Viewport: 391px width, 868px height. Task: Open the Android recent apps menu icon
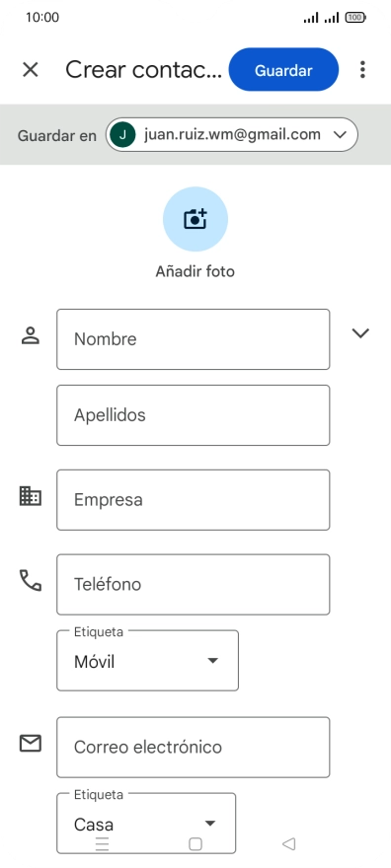[103, 843]
